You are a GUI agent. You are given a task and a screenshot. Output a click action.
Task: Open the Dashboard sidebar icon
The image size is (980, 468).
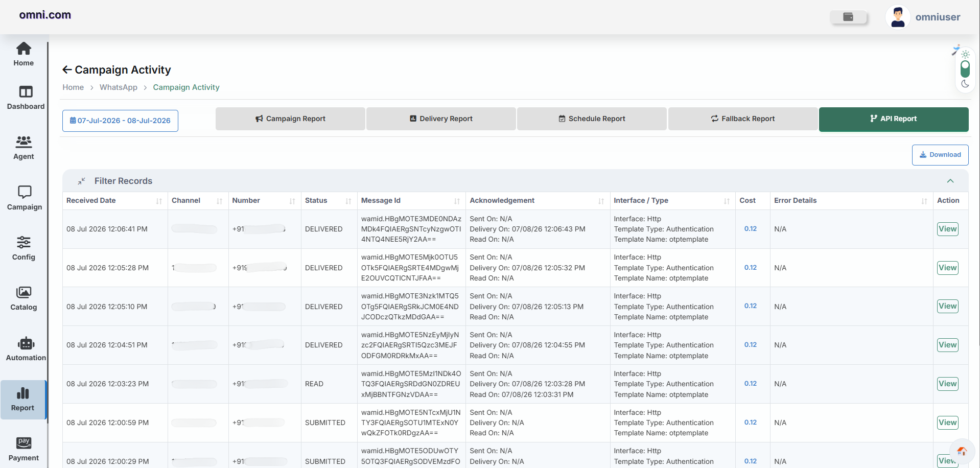[26, 92]
